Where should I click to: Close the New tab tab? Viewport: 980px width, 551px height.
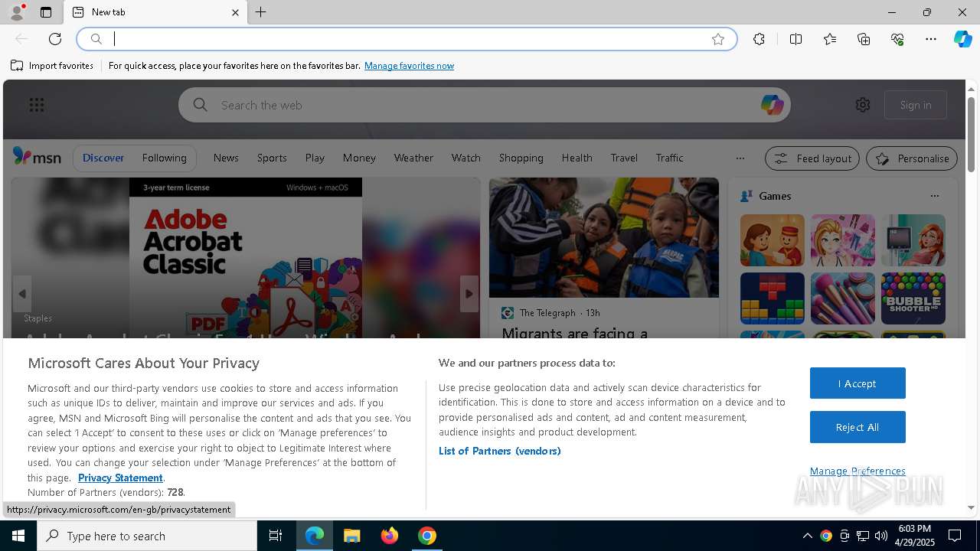tap(235, 12)
